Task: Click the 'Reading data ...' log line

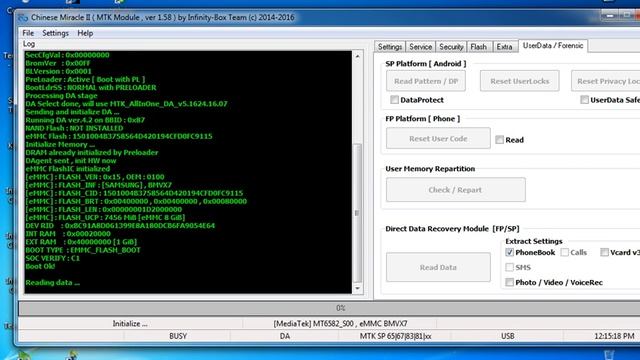Action: pos(53,282)
